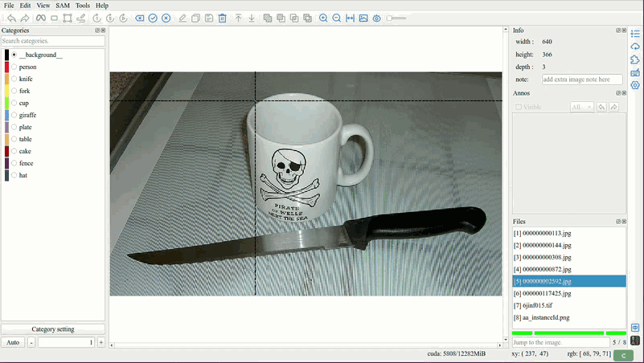Adjust the toolbar transparency slider
This screenshot has width=644, height=363.
[x=396, y=18]
